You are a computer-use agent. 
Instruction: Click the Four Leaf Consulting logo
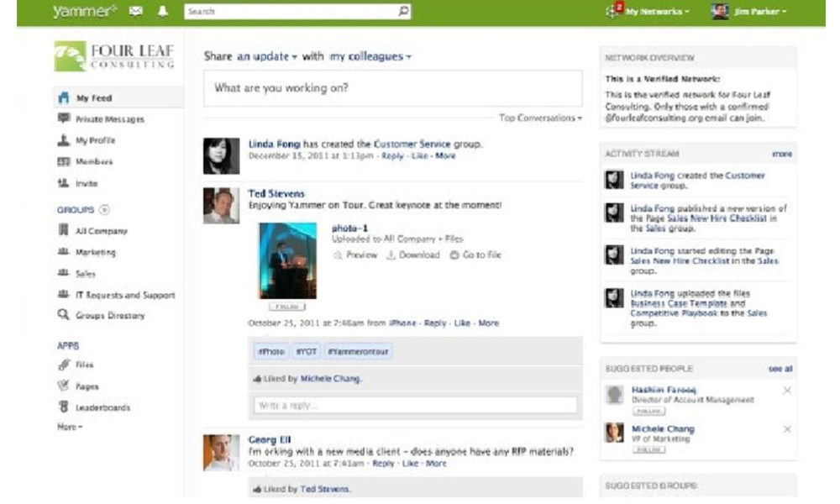tap(114, 57)
